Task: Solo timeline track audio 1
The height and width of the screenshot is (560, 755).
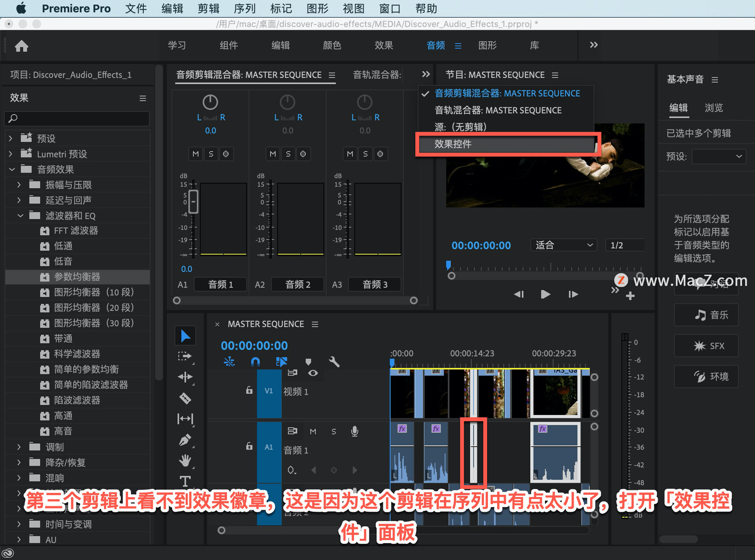Action: point(333,431)
